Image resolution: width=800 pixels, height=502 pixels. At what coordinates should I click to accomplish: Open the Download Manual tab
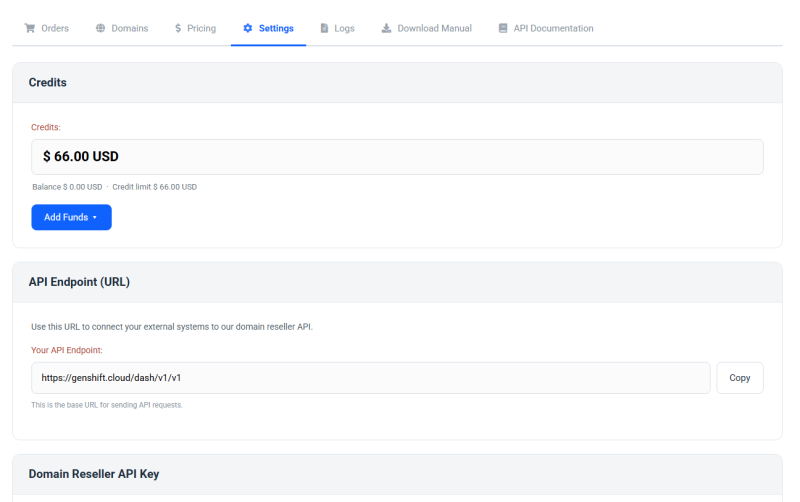pos(427,28)
